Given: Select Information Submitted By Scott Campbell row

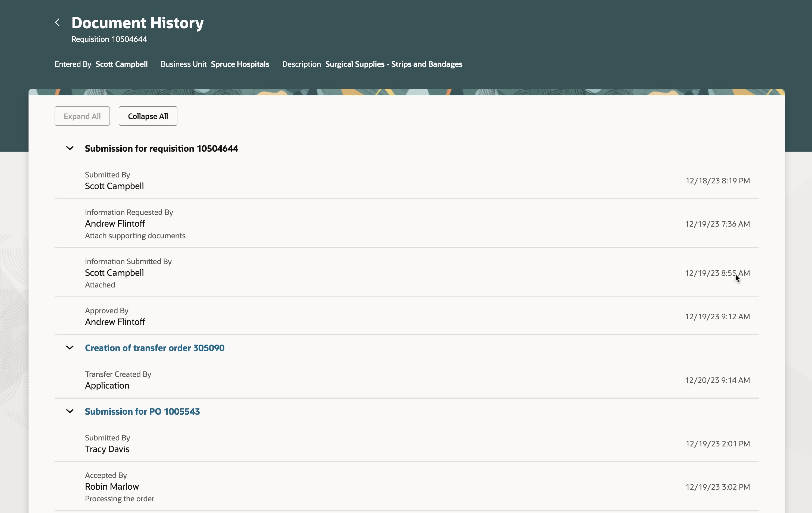Looking at the screenshot, I should point(114,273).
